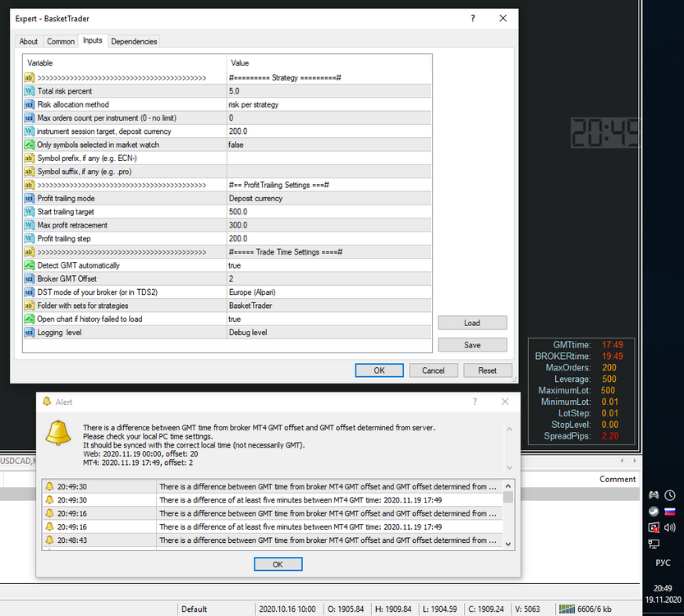Click the bool icon beside Open chart if history failed
The width and height of the screenshot is (684, 616).
[x=29, y=319]
